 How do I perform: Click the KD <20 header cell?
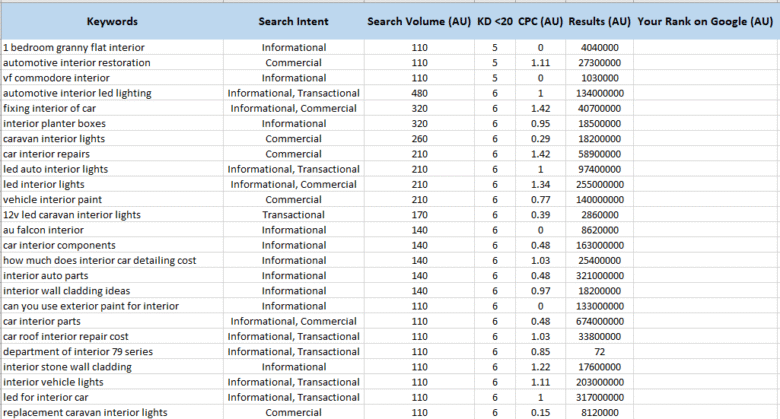click(x=494, y=21)
